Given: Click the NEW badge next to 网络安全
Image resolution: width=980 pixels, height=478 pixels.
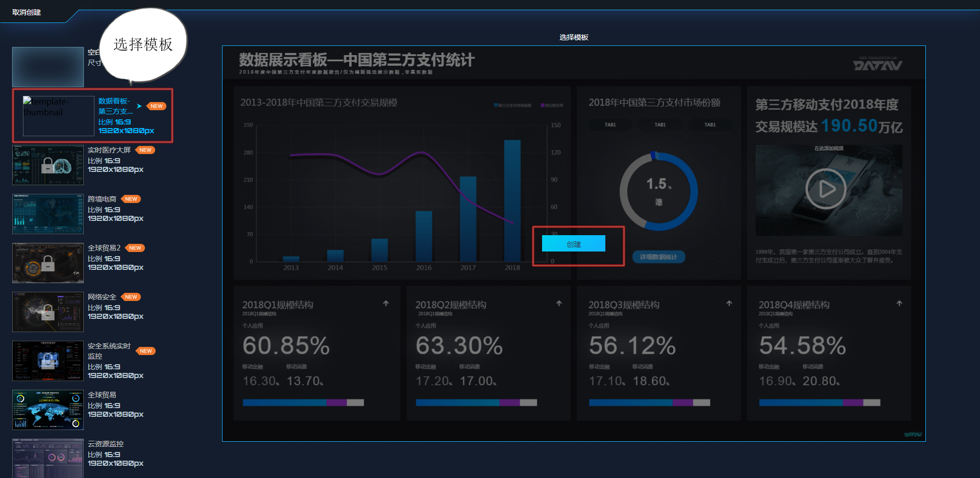Looking at the screenshot, I should (131, 297).
